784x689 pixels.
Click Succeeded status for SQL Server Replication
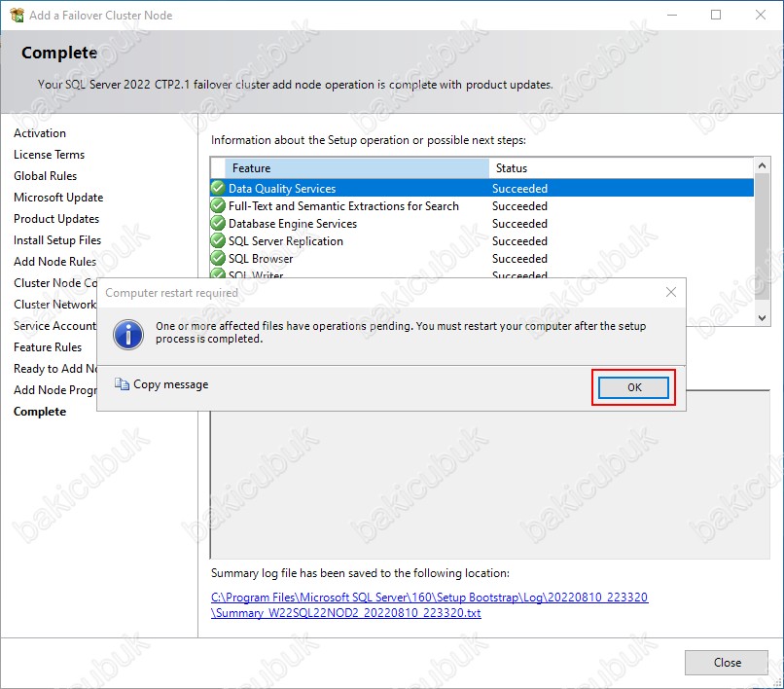(x=519, y=241)
